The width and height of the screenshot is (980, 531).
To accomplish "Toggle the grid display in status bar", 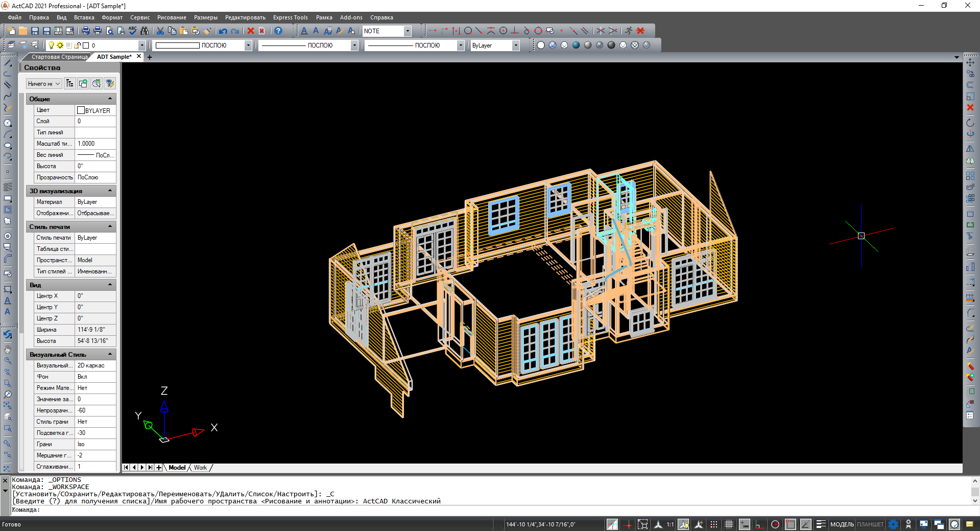I will tap(729, 524).
